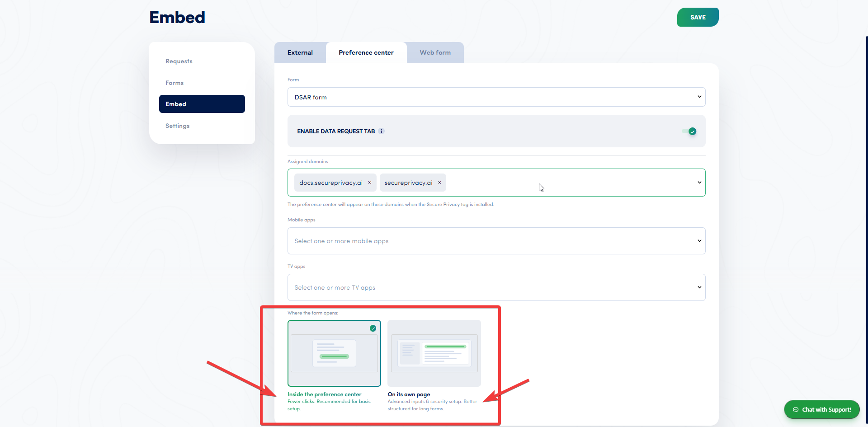Viewport: 868px width, 427px height.
Task: Select Inside the preference center option
Action: pyautogui.click(x=334, y=353)
